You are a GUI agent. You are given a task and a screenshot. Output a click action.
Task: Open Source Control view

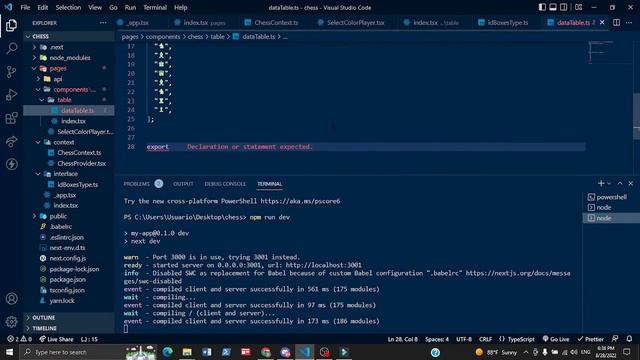11,72
